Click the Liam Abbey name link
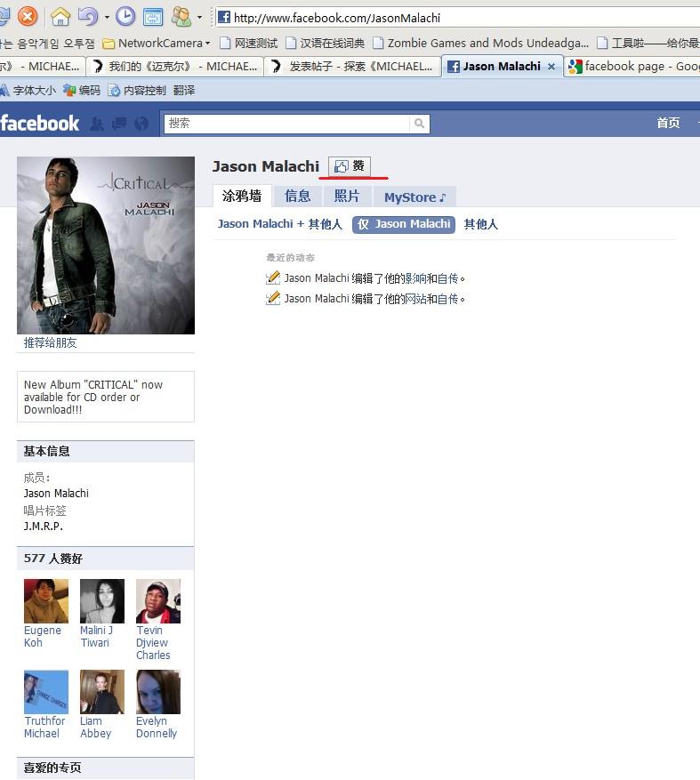The height and width of the screenshot is (780, 700). coord(95,728)
